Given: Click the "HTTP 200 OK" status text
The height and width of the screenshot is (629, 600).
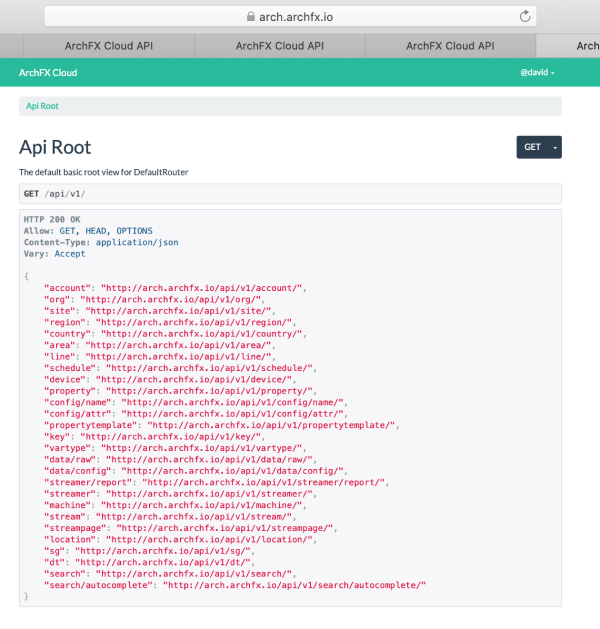Looking at the screenshot, I should pos(52,219).
